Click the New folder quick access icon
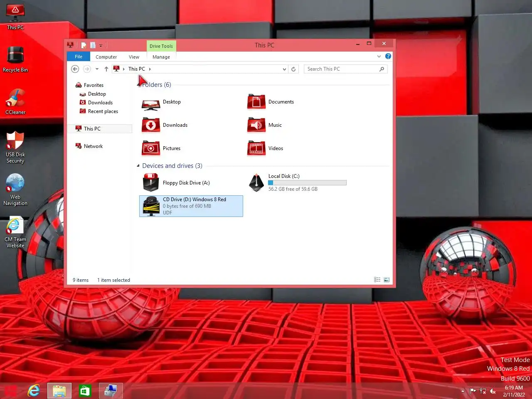Viewport: 532px width, 399px height. [93, 45]
